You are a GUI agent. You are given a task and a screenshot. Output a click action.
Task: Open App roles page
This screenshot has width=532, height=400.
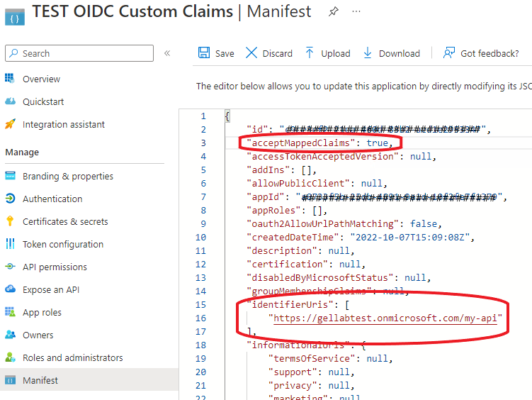pyautogui.click(x=42, y=312)
